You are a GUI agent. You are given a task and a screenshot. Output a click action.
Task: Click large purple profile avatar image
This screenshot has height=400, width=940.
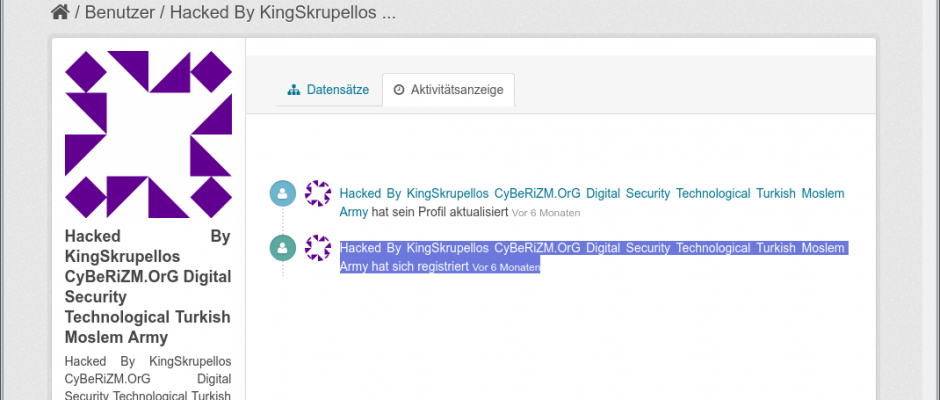148,134
